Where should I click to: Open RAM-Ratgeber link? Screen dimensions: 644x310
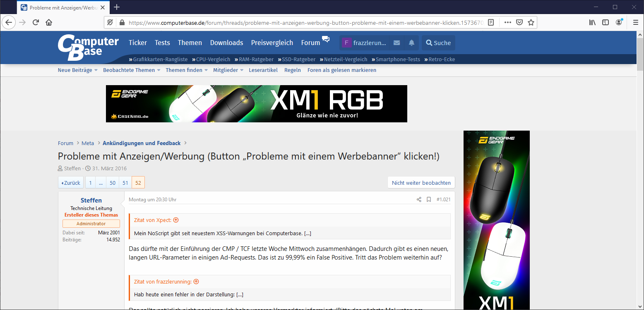[x=256, y=60]
